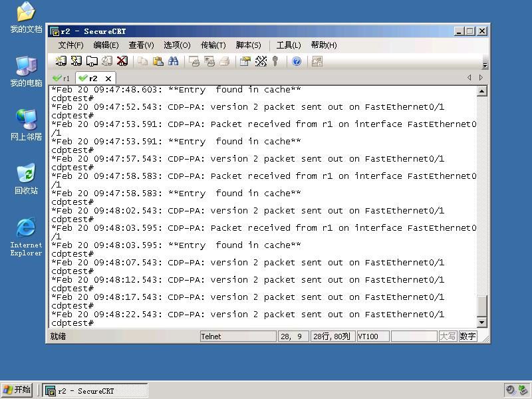Close the r2 tab with X
This screenshot has width=532, height=399.
108,78
